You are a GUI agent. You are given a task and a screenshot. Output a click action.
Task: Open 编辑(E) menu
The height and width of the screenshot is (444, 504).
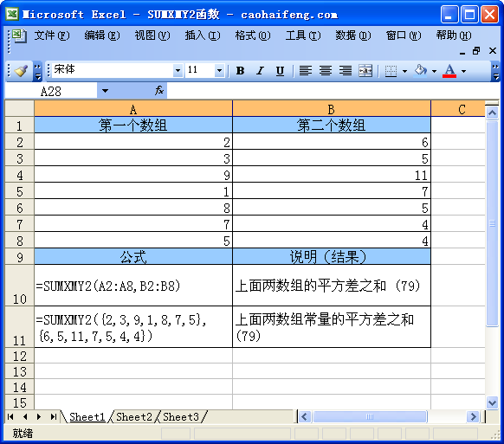pos(102,35)
